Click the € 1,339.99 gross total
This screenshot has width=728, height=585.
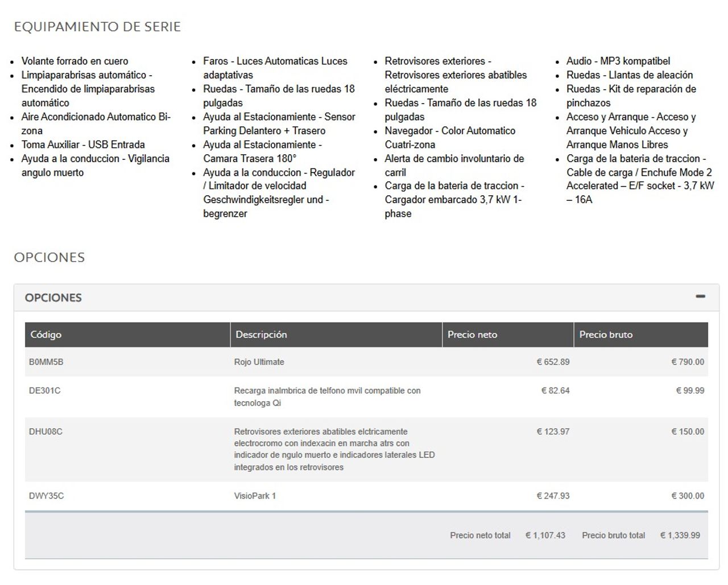[x=680, y=535]
